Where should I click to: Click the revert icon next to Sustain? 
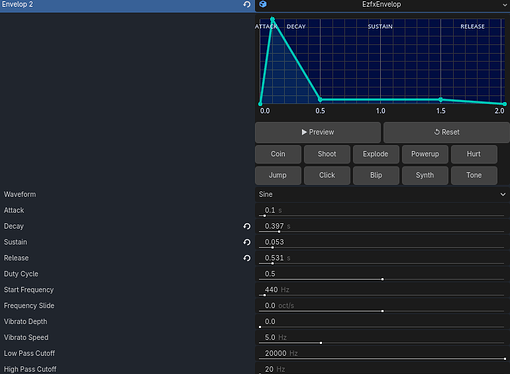click(x=247, y=242)
